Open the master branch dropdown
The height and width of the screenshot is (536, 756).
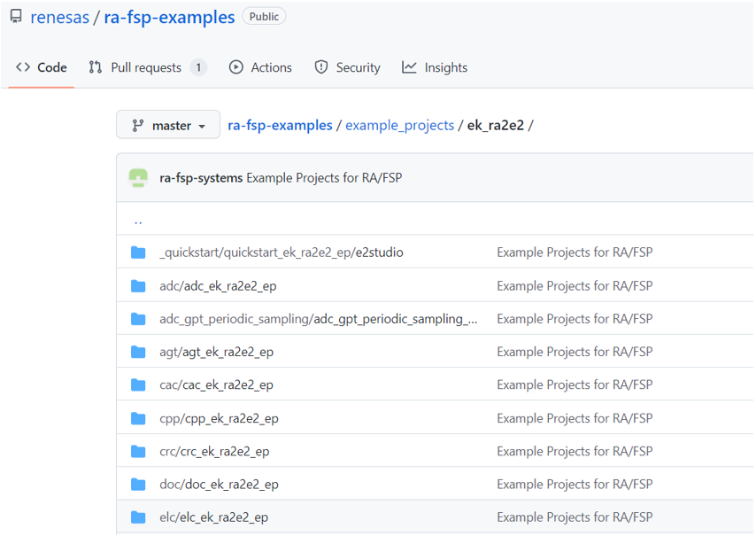tap(168, 126)
